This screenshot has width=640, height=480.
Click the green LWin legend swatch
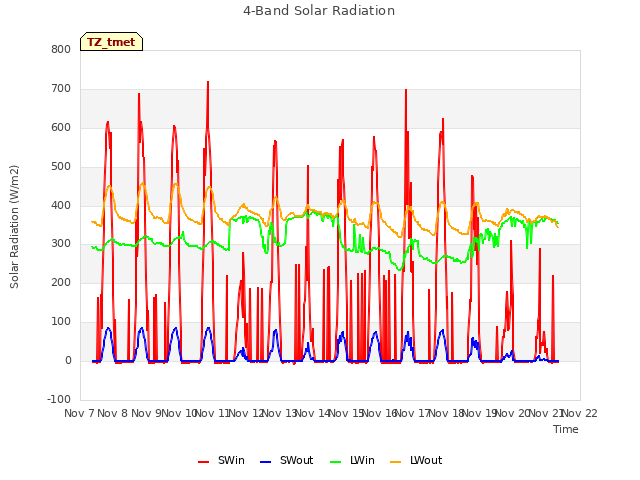tap(336, 462)
